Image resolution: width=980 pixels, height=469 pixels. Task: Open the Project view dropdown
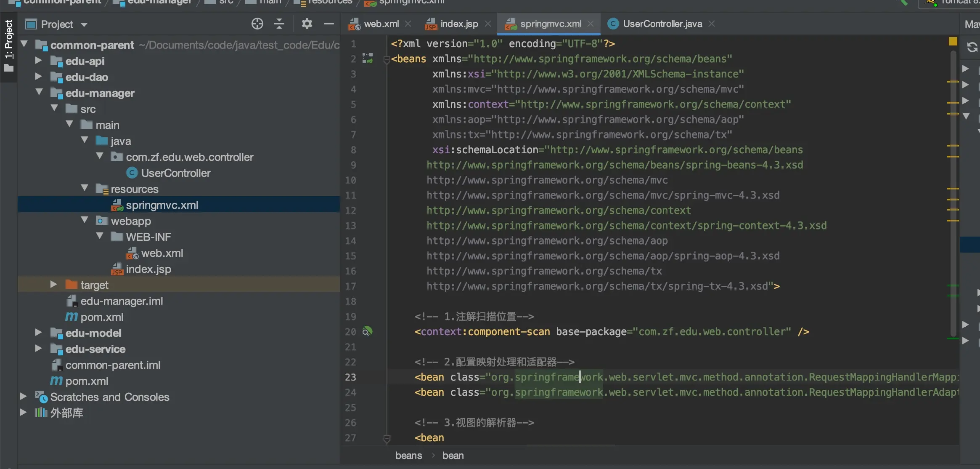coord(84,24)
